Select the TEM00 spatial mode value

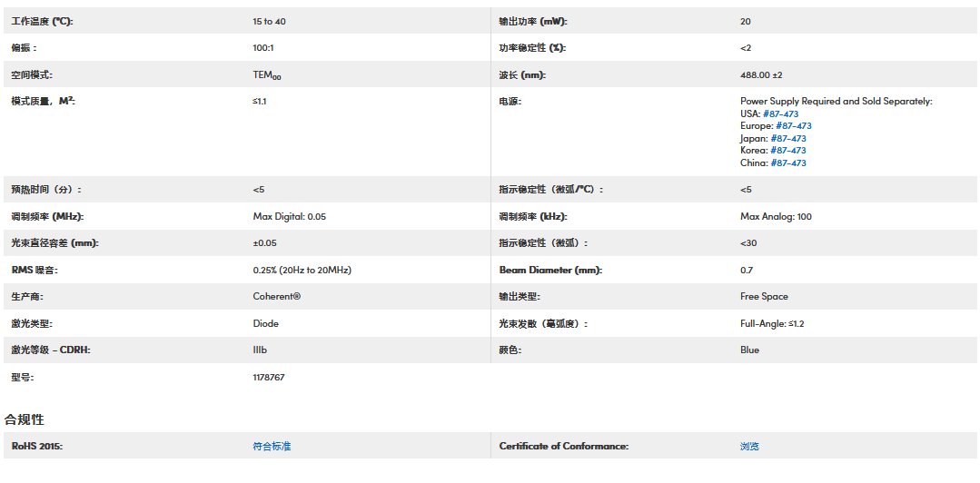point(267,75)
